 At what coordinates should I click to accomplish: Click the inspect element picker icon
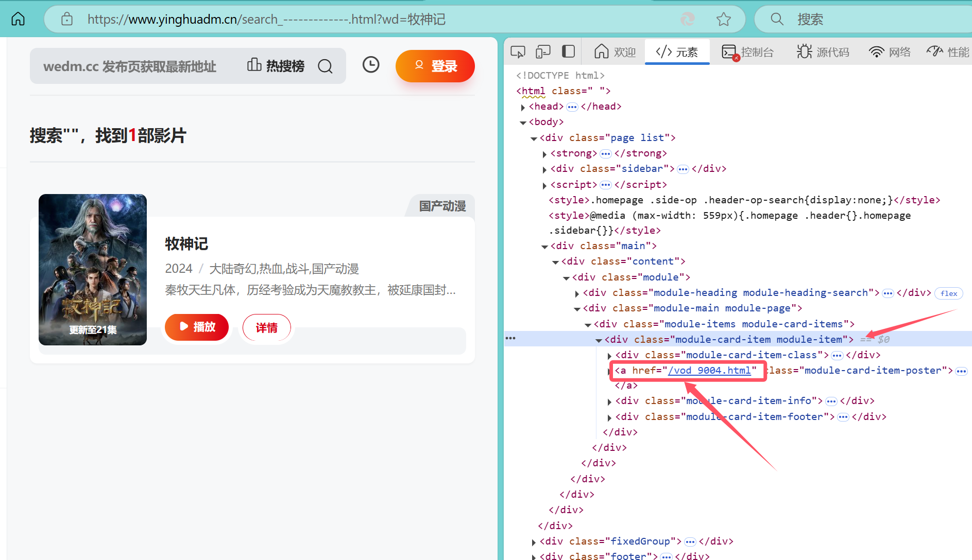(x=518, y=52)
